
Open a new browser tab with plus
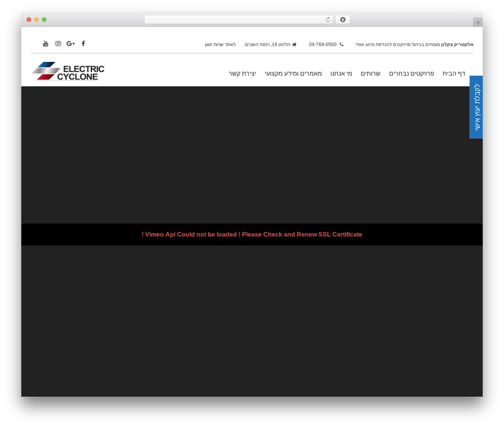click(478, 22)
